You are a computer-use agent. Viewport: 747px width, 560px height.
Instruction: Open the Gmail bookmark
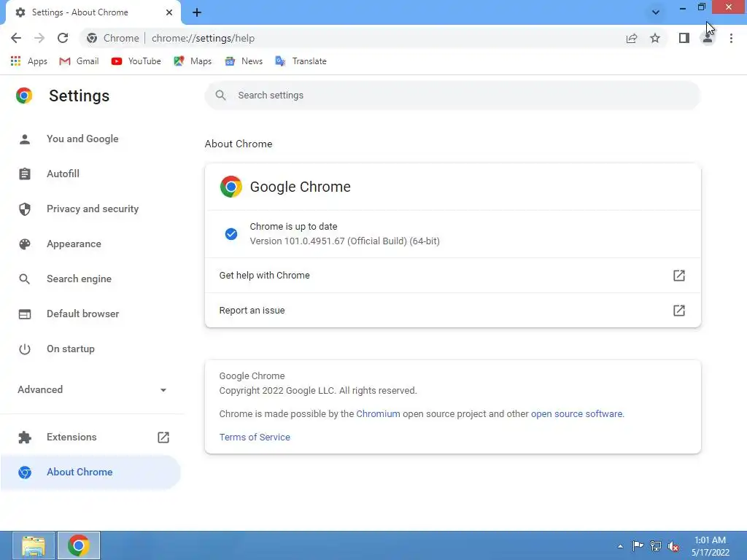[x=79, y=61]
